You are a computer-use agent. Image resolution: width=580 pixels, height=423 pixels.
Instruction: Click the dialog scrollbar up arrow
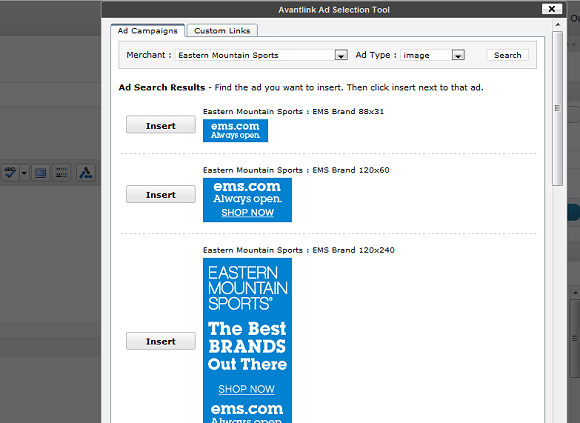558,25
